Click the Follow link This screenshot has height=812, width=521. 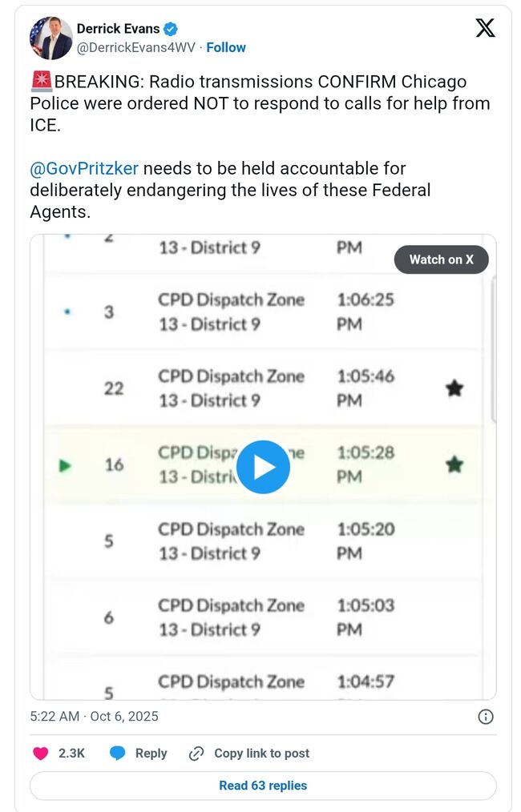click(x=226, y=47)
